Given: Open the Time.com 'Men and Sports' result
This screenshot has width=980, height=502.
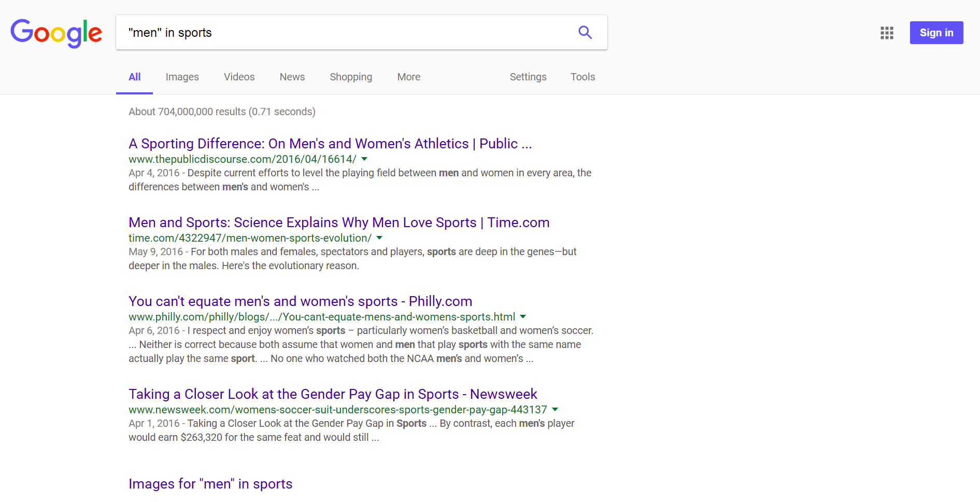Looking at the screenshot, I should tap(339, 222).
